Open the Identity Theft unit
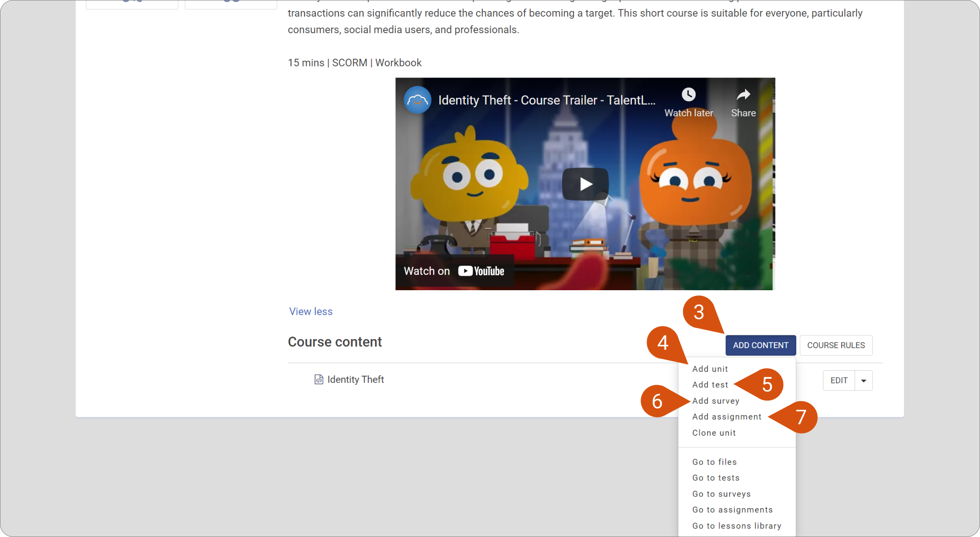Viewport: 980px width, 537px height. [x=355, y=379]
